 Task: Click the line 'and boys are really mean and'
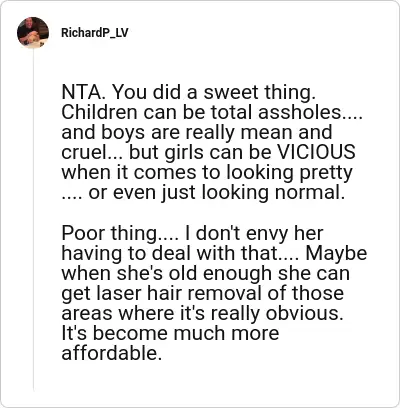pyautogui.click(x=197, y=132)
